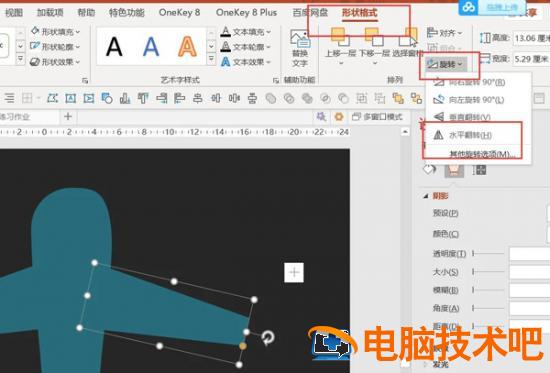Switch to the 加载项 ribbon tab
Screen dimensions: 550x373
(50, 13)
